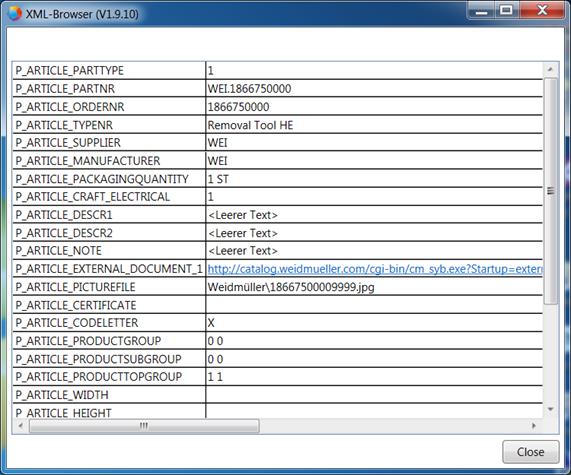The image size is (571, 475).
Task: Click the XML-Browser app icon in title bar
Action: click(15, 14)
